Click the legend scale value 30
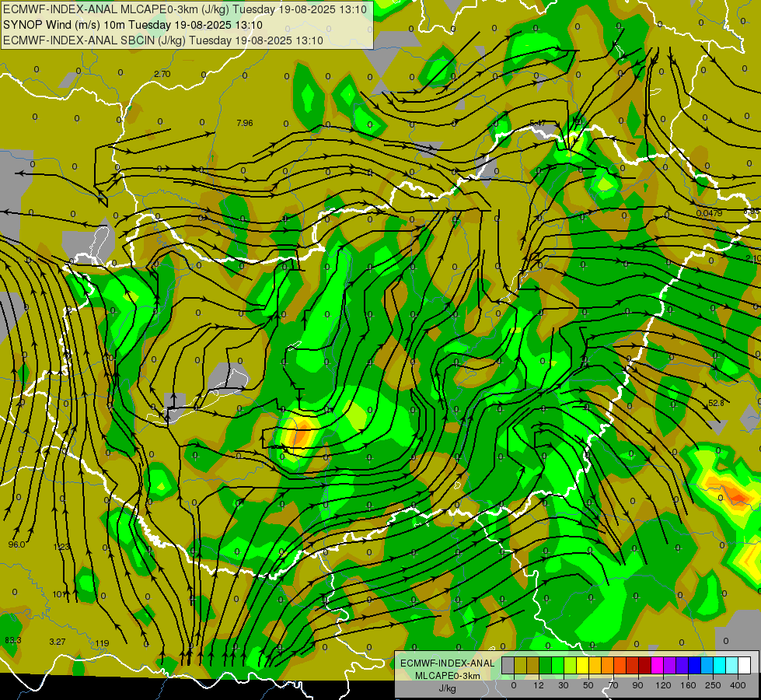Viewport: 761px width, 700px height. pyautogui.click(x=564, y=685)
